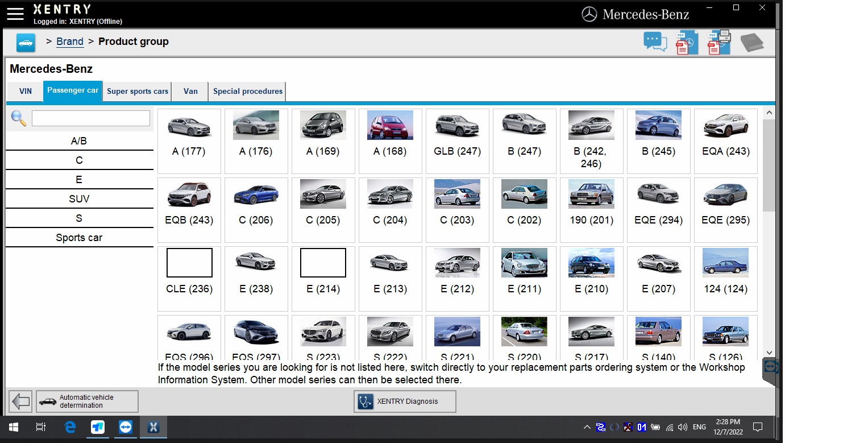Select GLB (247) model series
The height and width of the screenshot is (443, 868).
pos(458,141)
